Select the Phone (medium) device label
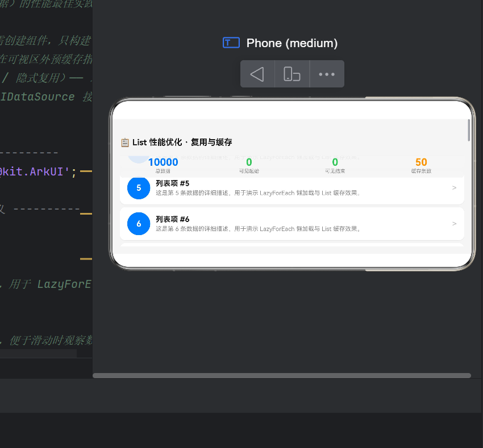Viewport: 483px width, 448px height. tap(292, 43)
